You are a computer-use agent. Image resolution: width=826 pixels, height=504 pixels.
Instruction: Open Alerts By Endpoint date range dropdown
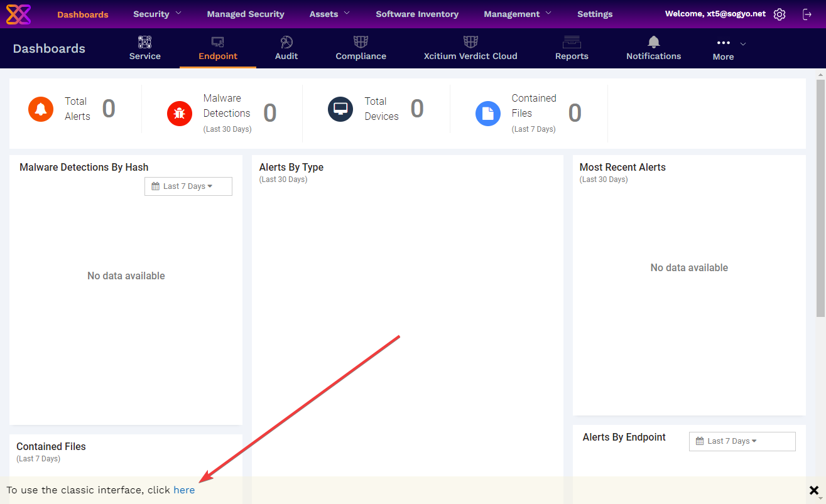tap(742, 441)
